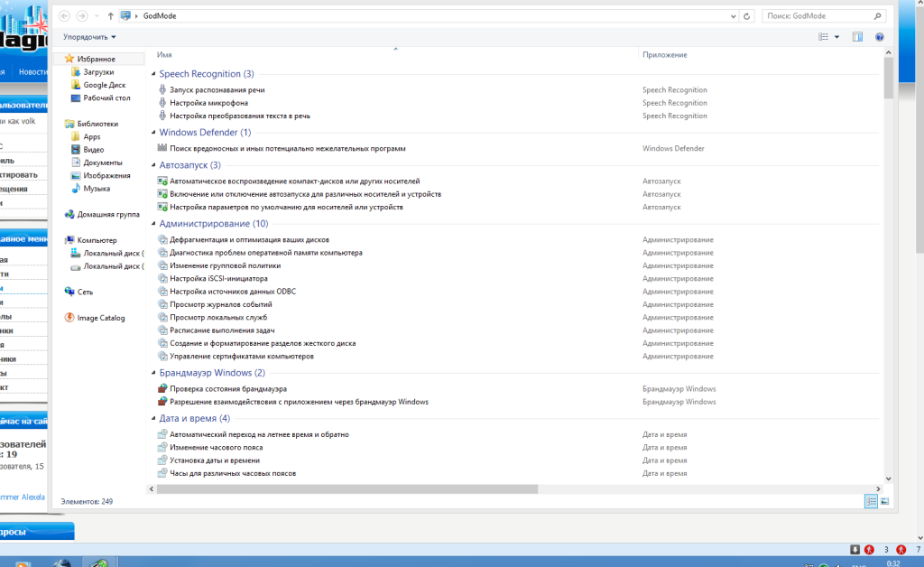The image size is (924, 567).
Task: Click the Сеть network icon
Action: [x=69, y=291]
